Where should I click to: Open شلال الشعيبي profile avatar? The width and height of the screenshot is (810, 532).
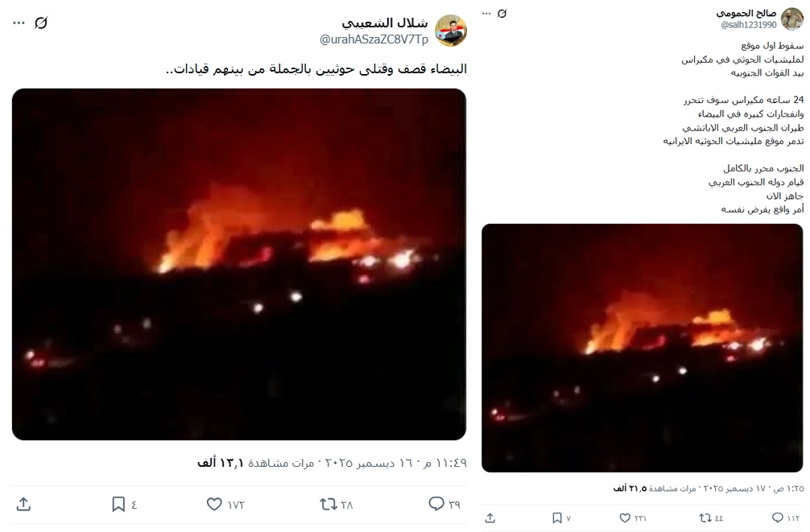(x=451, y=31)
